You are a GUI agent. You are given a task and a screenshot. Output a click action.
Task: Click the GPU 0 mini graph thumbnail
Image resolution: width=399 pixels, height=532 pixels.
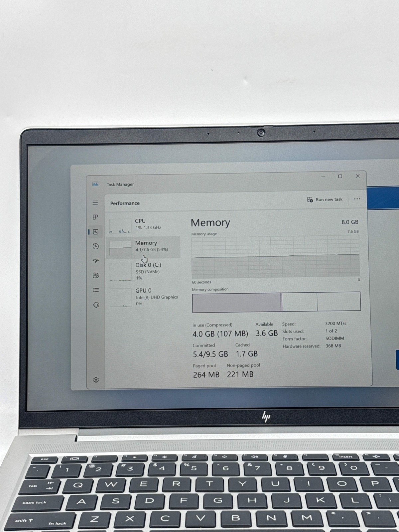(x=121, y=298)
